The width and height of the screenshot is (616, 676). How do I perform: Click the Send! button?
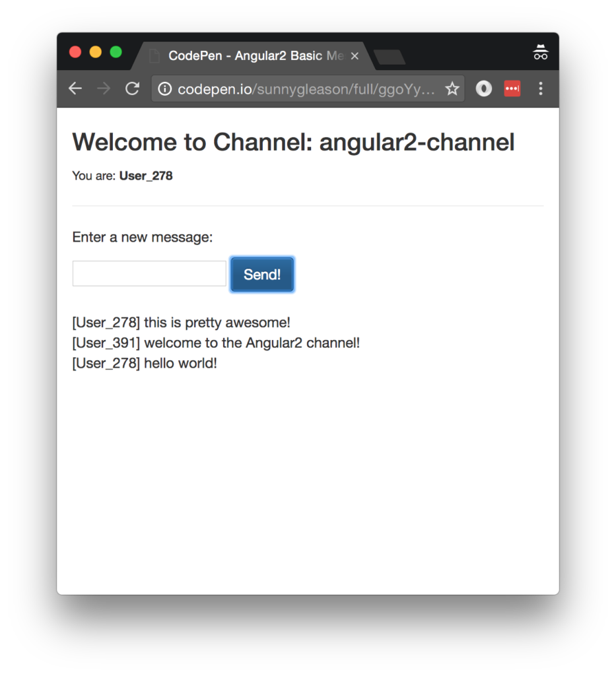262,274
